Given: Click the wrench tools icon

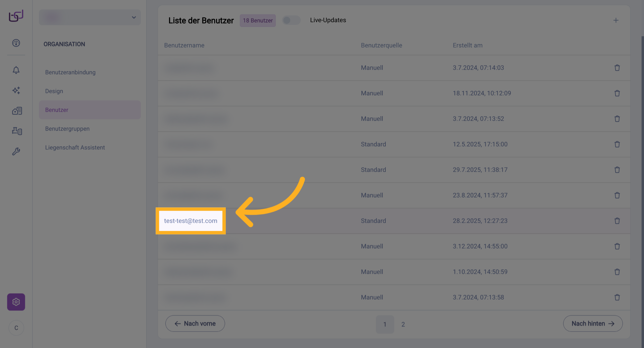Looking at the screenshot, I should 16,151.
